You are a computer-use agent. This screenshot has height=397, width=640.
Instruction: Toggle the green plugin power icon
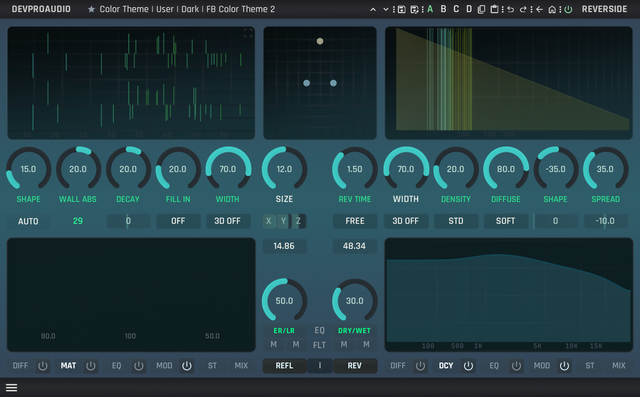568,9
